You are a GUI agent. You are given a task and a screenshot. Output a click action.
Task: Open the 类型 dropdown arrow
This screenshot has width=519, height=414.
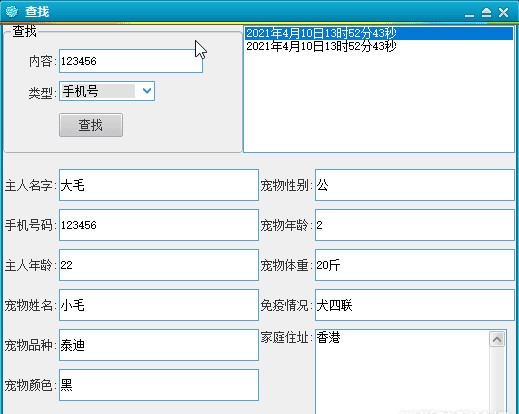(147, 91)
